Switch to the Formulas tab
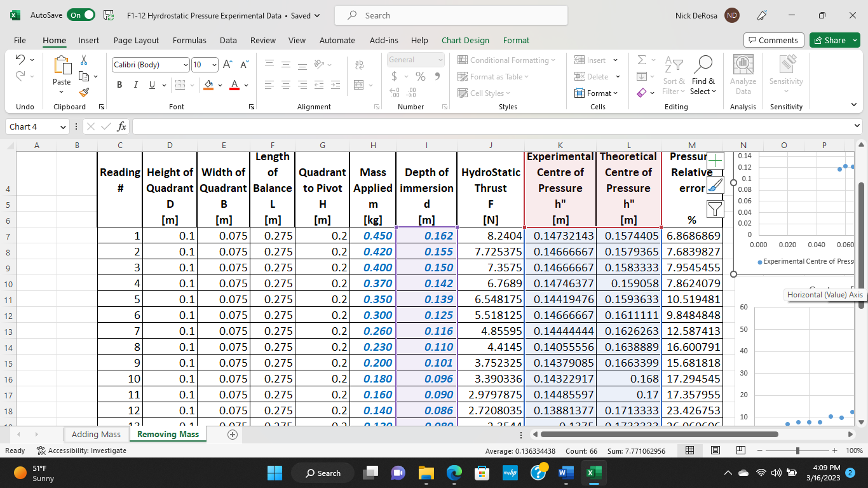The height and width of the screenshot is (488, 868). (x=189, y=40)
